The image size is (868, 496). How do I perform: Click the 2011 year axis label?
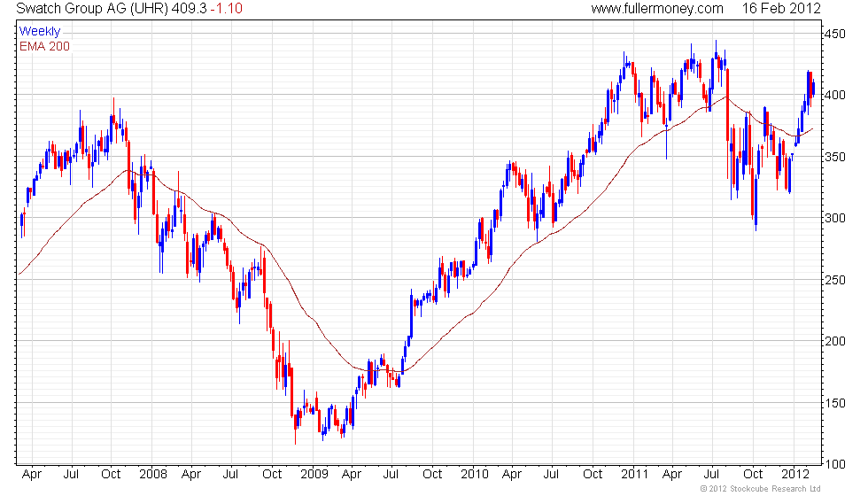(634, 475)
